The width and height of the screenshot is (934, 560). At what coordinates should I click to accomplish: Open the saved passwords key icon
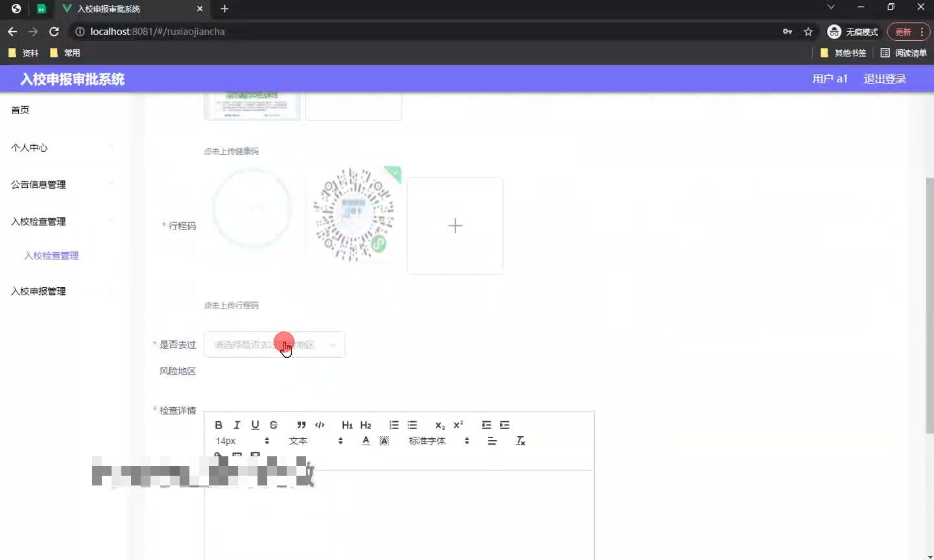[787, 32]
